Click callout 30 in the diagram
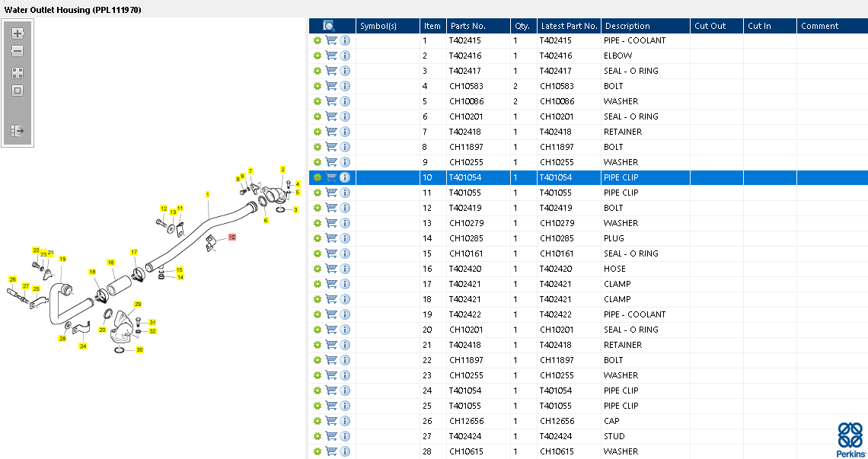Screen dimensions: 868x459 pos(139,350)
